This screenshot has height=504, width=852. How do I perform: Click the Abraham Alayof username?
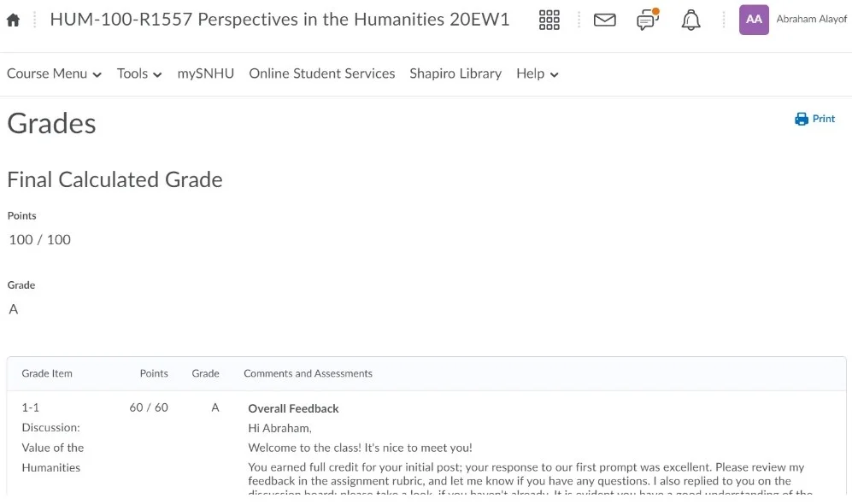tap(811, 20)
